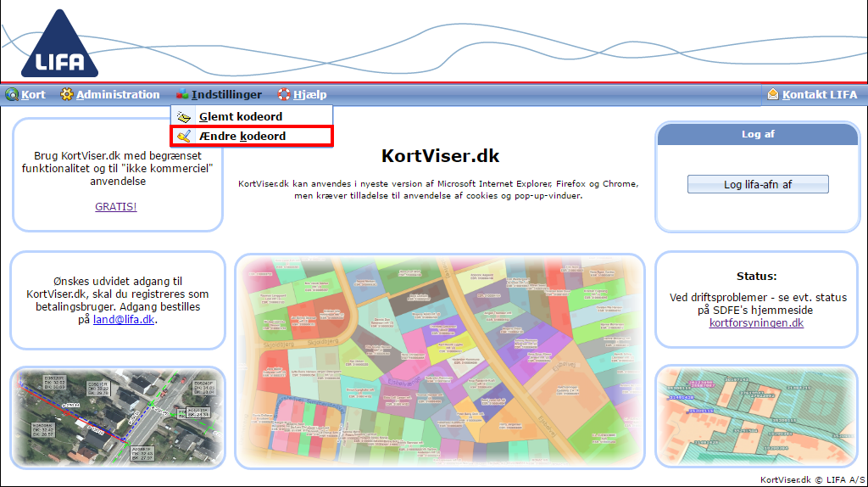
Task: Select Glemt kodeord menu entry
Action: click(x=252, y=116)
